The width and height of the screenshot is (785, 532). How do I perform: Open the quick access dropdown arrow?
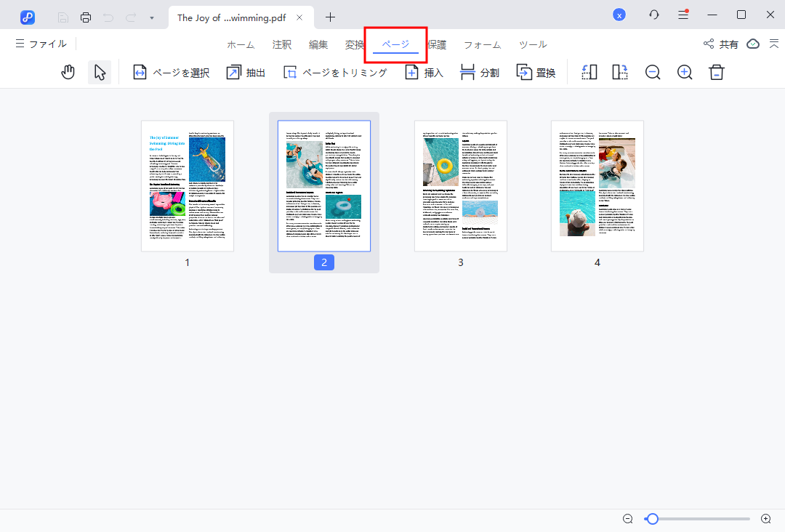[151, 17]
